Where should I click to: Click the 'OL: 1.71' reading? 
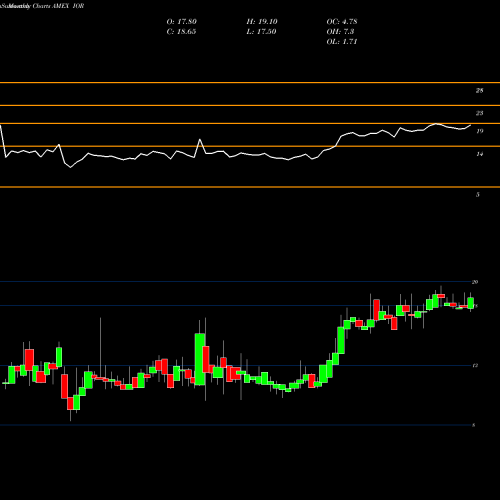click(x=342, y=42)
